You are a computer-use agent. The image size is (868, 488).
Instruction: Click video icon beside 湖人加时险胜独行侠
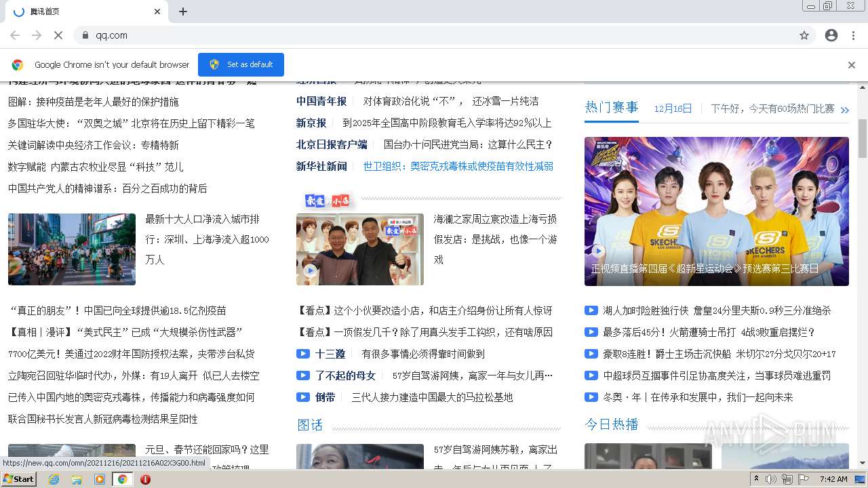click(x=591, y=310)
